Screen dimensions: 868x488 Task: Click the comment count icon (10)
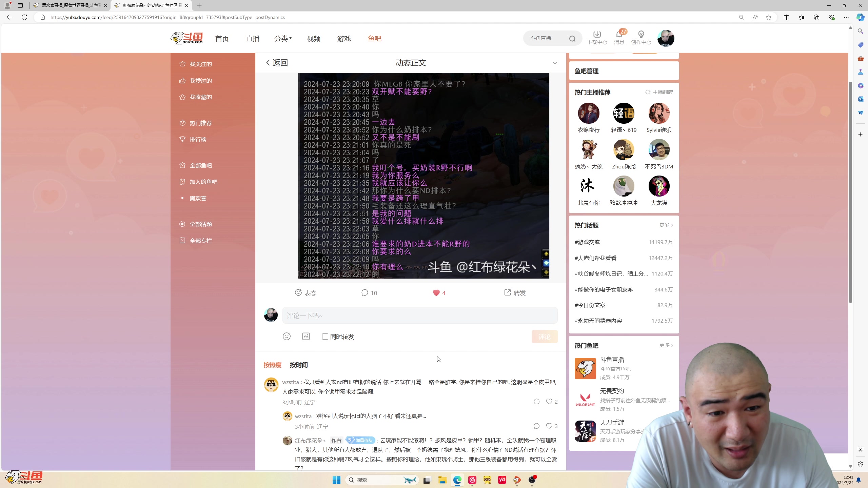(364, 292)
